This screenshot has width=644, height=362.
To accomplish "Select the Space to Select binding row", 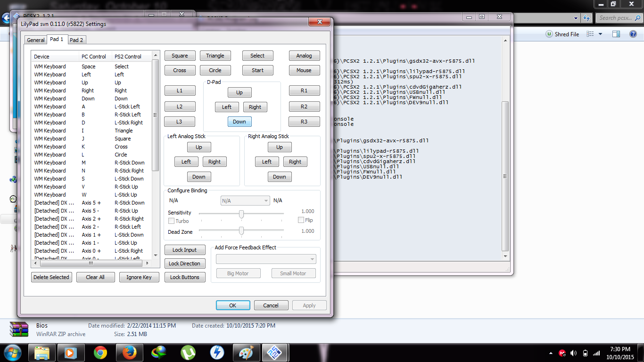I will [x=92, y=66].
